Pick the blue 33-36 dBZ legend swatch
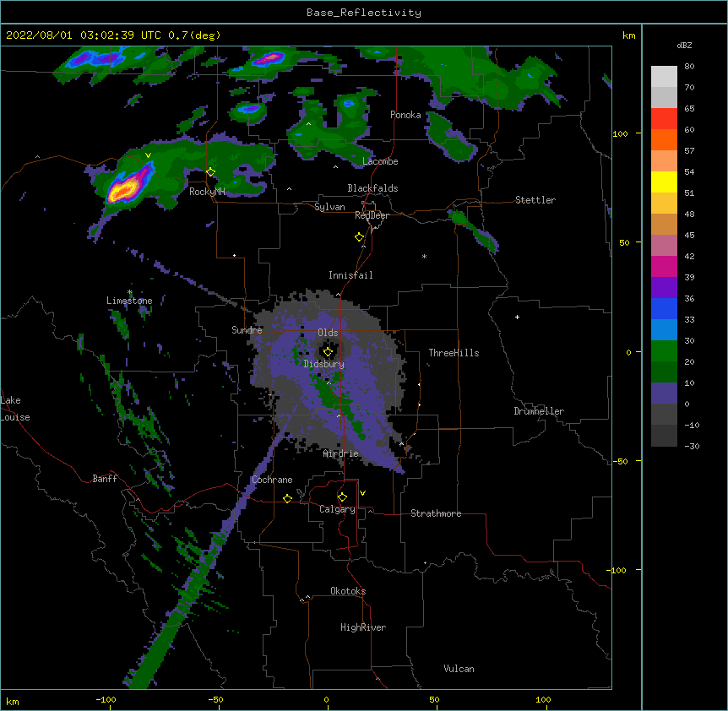 pyautogui.click(x=664, y=308)
